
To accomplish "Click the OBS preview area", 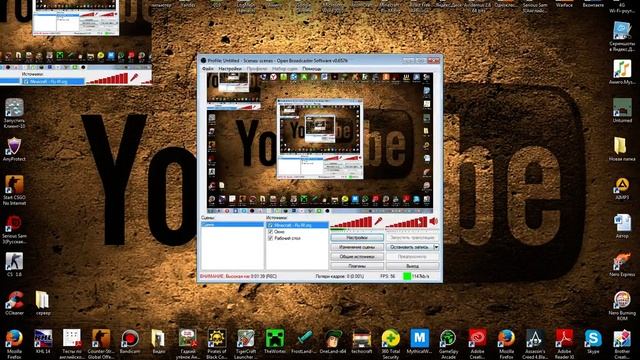I will click(320, 143).
